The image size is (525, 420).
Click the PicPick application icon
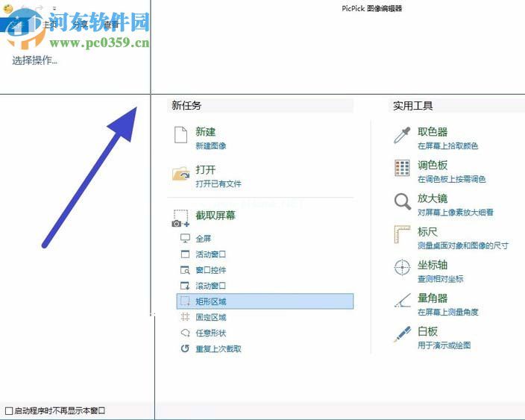tap(7, 8)
